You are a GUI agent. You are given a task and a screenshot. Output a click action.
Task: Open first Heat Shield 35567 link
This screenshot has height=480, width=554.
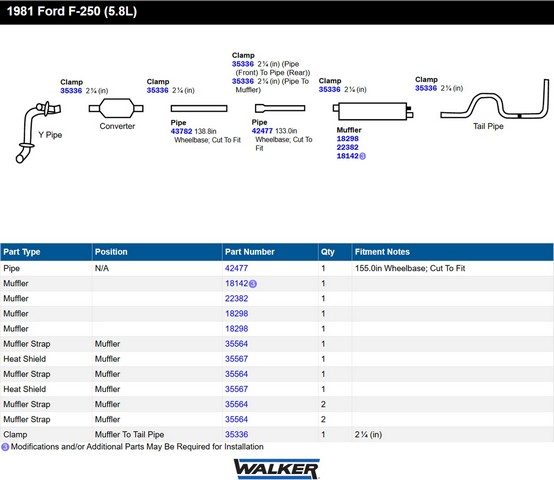point(236,359)
